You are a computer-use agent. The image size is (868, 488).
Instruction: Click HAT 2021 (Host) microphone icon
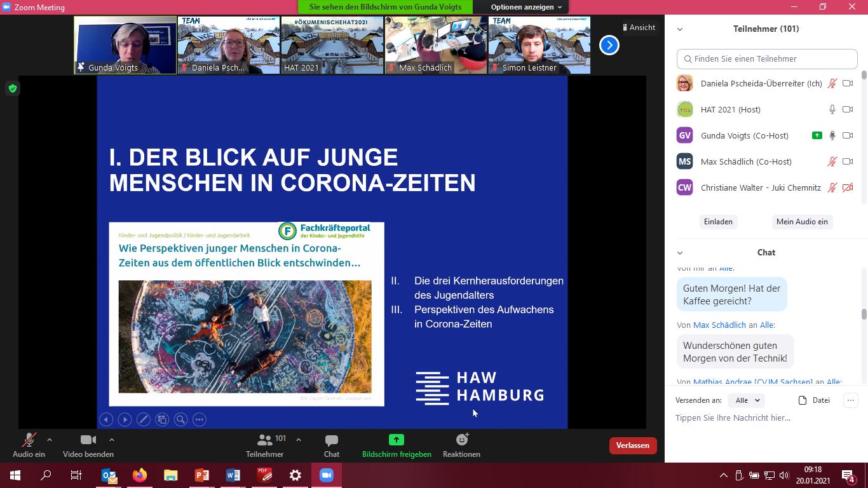pos(832,109)
